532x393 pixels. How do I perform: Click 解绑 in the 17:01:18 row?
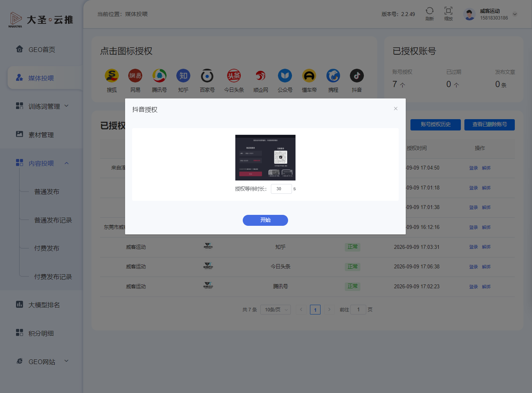point(486,188)
